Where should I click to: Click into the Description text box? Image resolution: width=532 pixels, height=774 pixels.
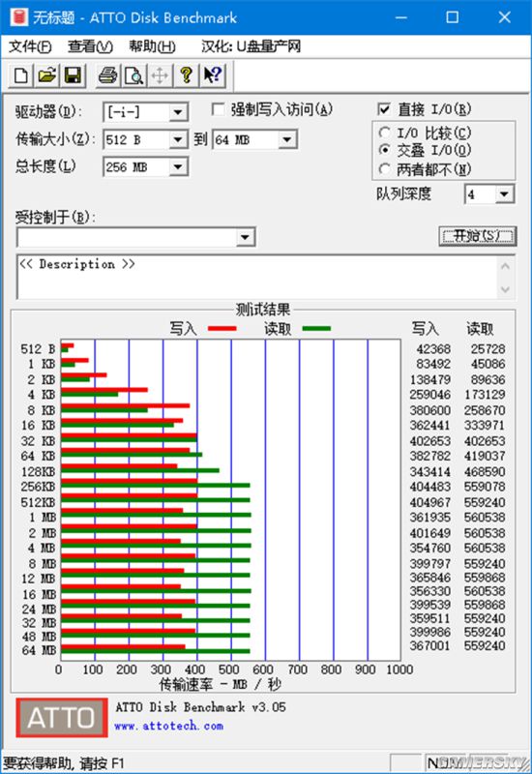click(x=256, y=277)
